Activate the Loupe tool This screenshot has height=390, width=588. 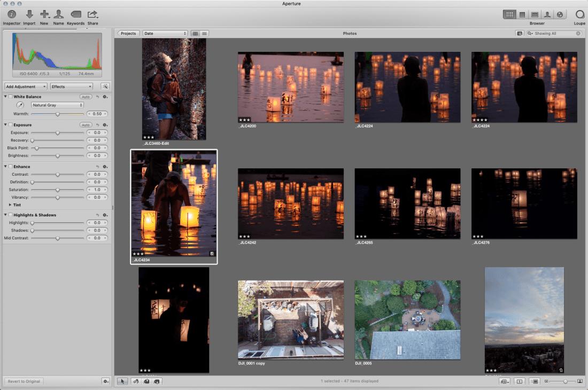[x=579, y=14]
